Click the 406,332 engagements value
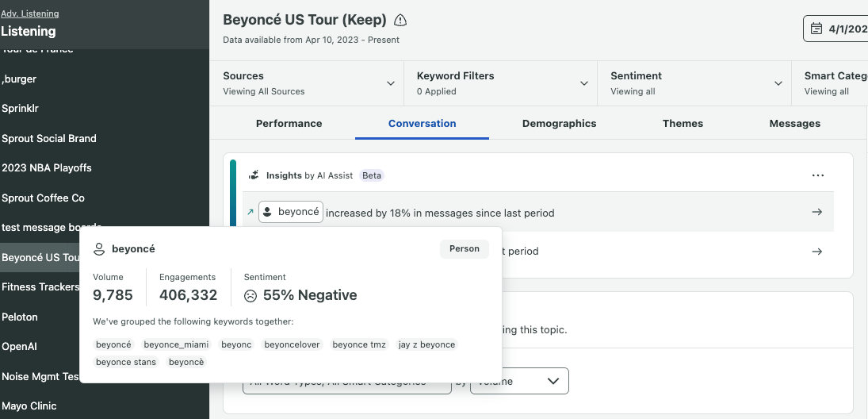This screenshot has width=868, height=419. (188, 295)
